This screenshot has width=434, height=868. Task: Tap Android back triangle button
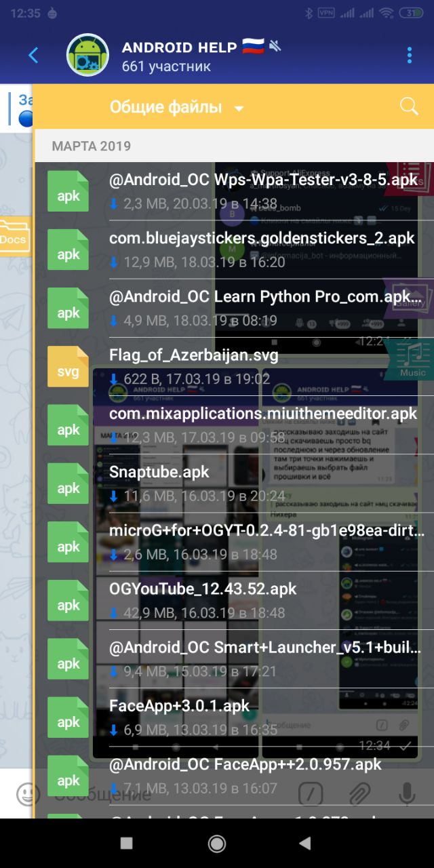(x=305, y=843)
